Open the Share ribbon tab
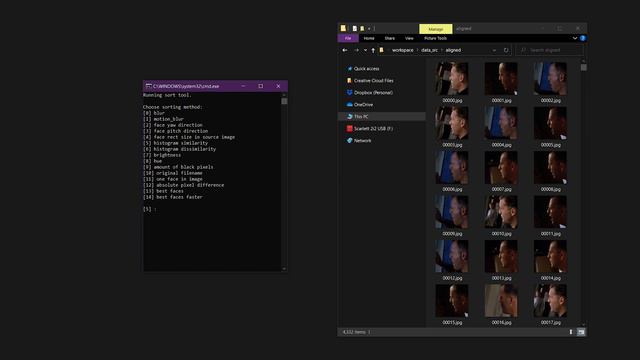640x360 pixels. coord(390,38)
